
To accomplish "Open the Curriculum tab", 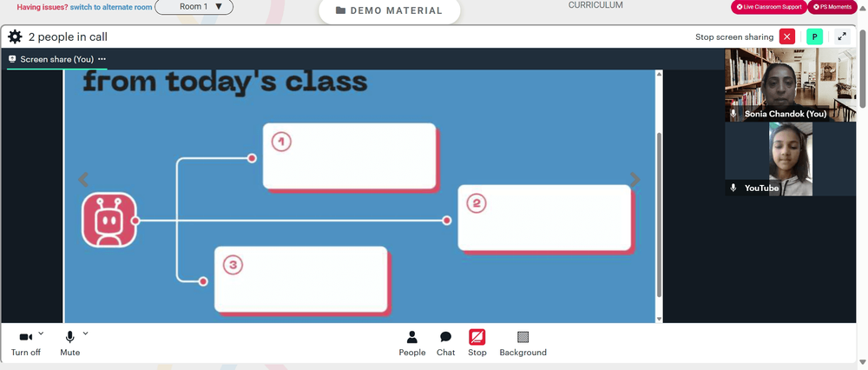I will [x=595, y=5].
